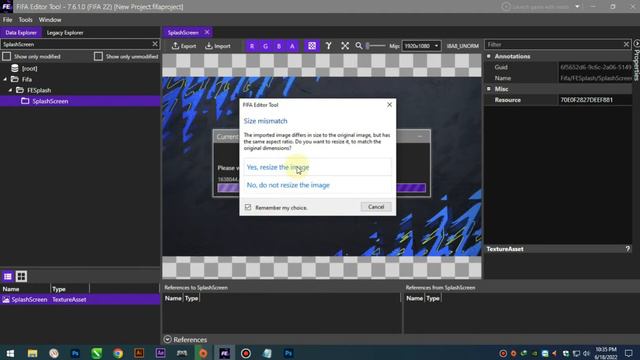
Task: Adjust the zoom slider in texture toolbar
Action: [x=375, y=46]
